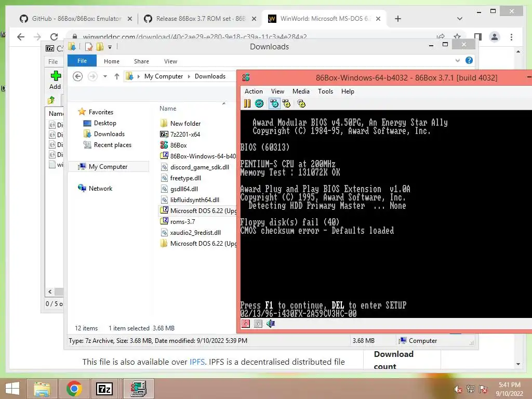This screenshot has height=399, width=532.
Task: Select Network in the navigation pane
Action: [100, 188]
